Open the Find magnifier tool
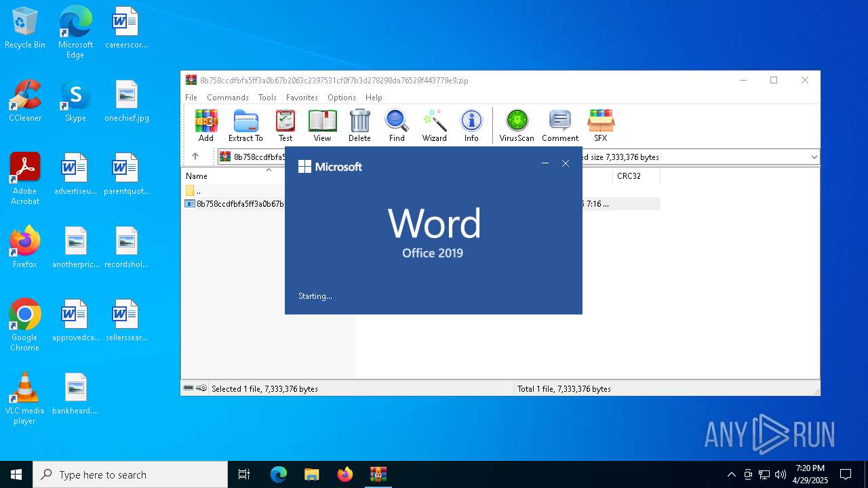868x488 pixels. coord(397,126)
